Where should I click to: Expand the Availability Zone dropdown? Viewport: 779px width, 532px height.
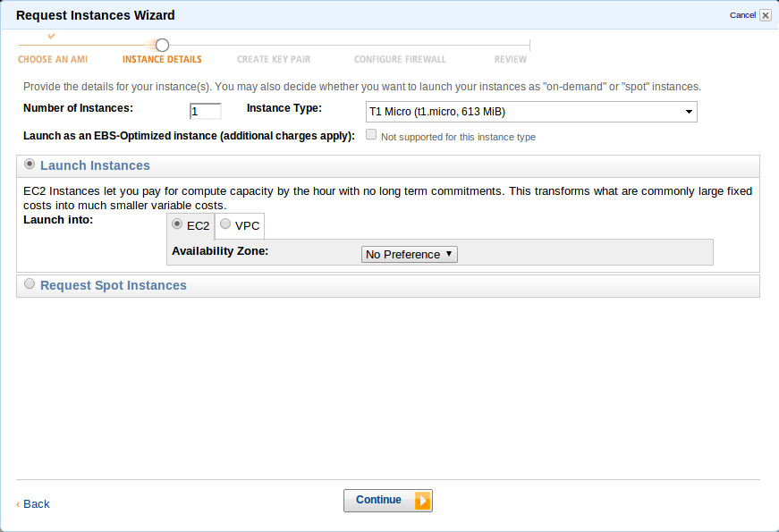click(x=410, y=254)
